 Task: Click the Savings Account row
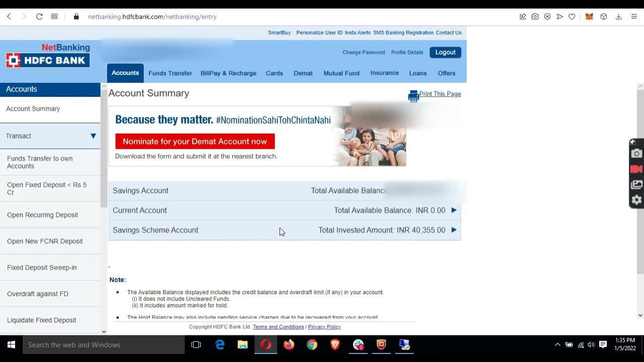pyautogui.click(x=284, y=191)
